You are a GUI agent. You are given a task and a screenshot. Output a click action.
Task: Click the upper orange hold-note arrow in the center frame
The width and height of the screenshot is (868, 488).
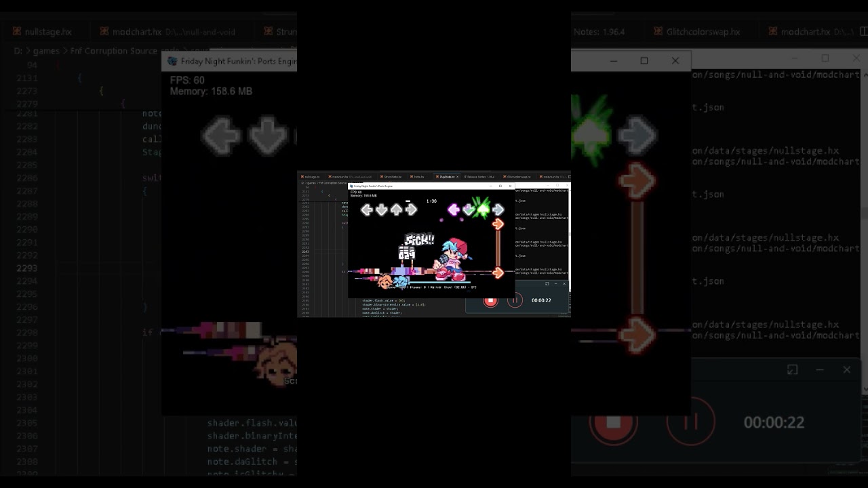[x=498, y=224]
